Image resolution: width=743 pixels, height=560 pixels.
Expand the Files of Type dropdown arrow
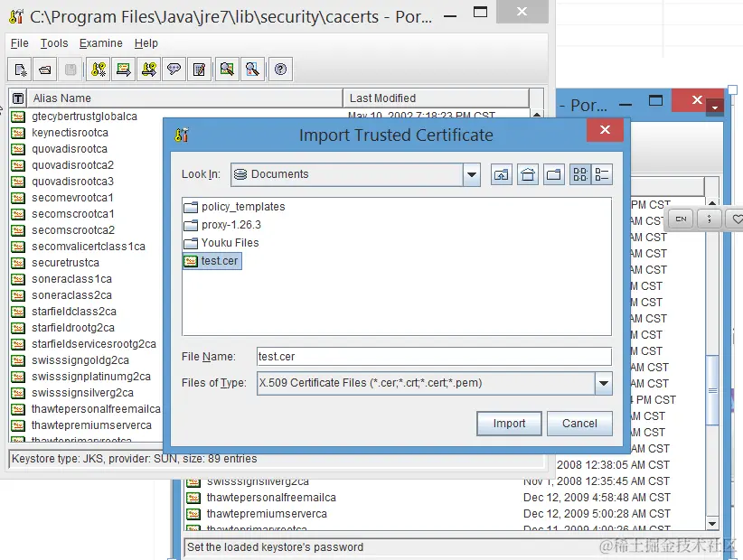click(604, 384)
